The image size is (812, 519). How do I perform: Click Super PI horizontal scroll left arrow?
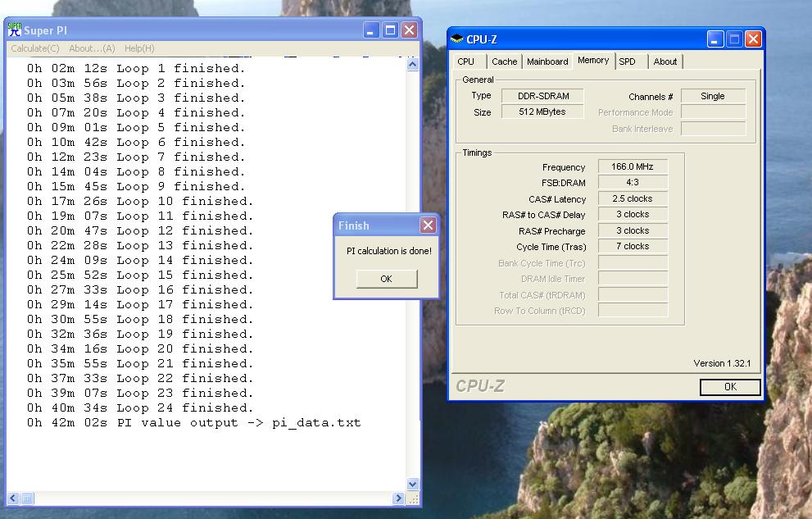coord(13,499)
